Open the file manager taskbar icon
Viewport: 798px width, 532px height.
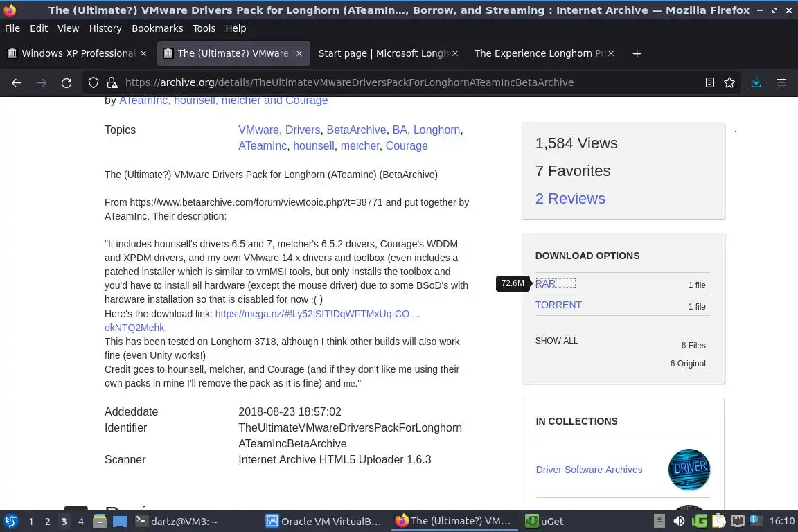point(100,521)
